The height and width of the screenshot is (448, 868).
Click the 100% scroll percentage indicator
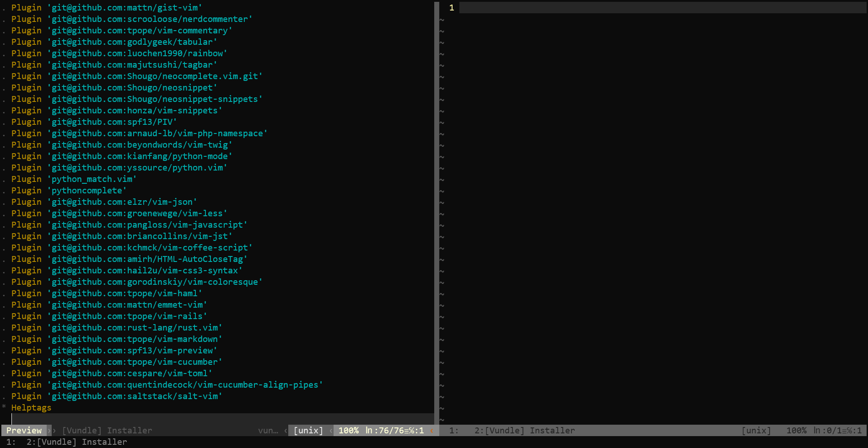(x=348, y=430)
